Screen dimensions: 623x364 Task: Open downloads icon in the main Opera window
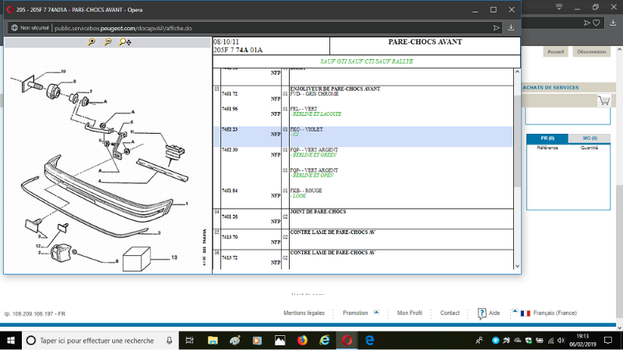(x=613, y=23)
